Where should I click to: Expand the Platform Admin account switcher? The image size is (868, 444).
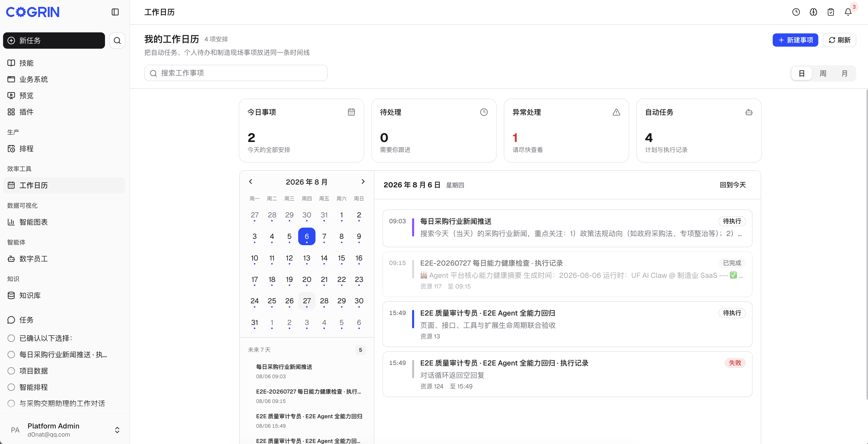coord(117,430)
